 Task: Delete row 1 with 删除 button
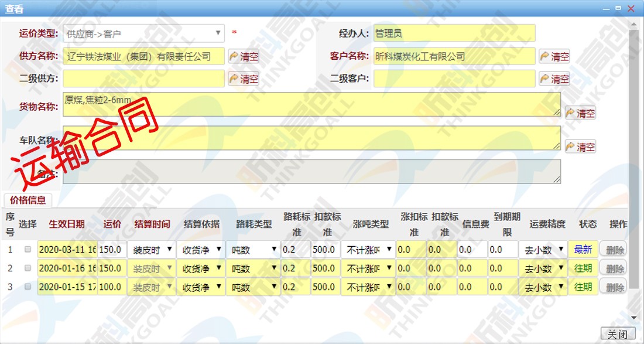613,250
